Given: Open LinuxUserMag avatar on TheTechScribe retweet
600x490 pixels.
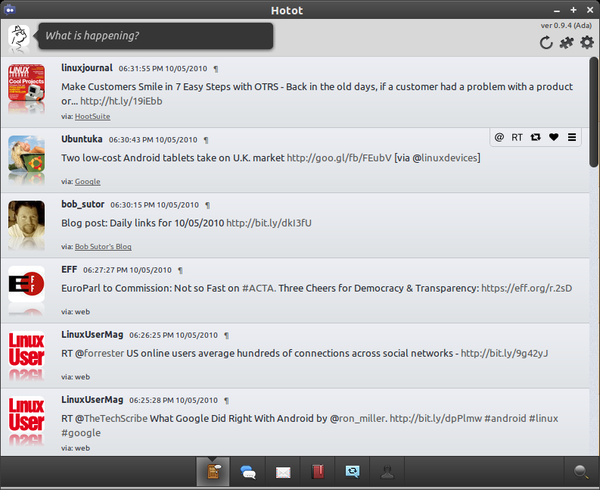Looking at the screenshot, I should tap(26, 414).
